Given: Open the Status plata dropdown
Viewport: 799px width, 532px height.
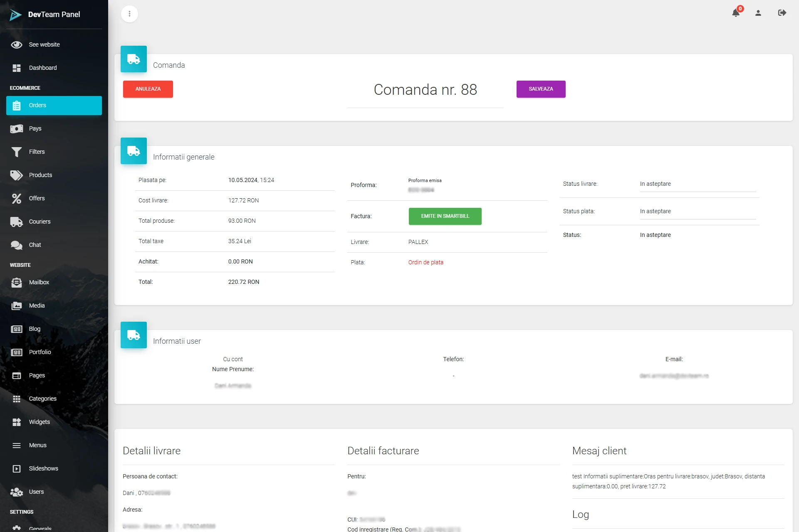Looking at the screenshot, I should point(697,211).
